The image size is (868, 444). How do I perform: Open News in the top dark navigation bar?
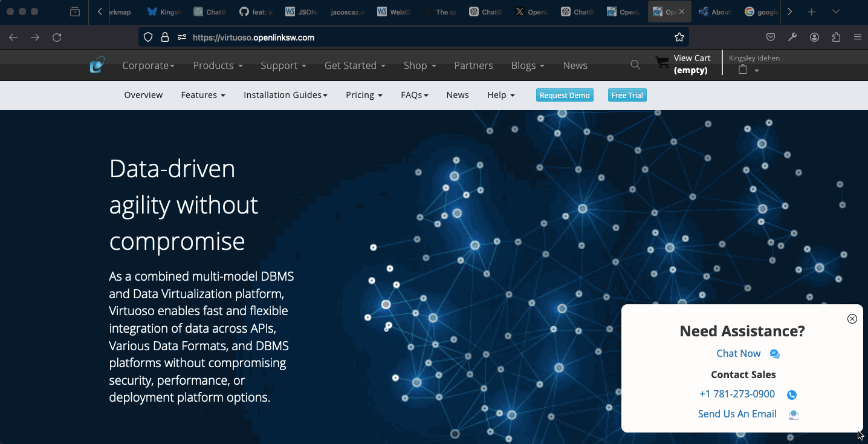(x=575, y=65)
